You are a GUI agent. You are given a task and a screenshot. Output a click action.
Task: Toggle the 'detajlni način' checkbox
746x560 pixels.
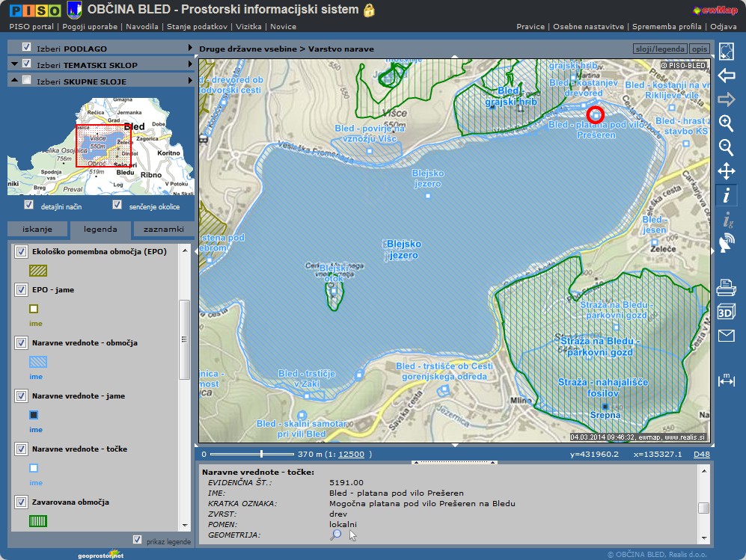(x=29, y=205)
